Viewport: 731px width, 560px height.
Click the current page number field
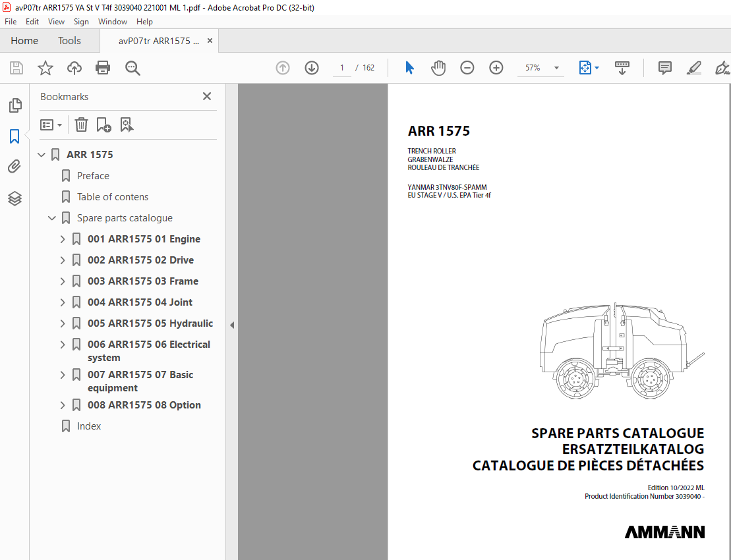point(341,68)
